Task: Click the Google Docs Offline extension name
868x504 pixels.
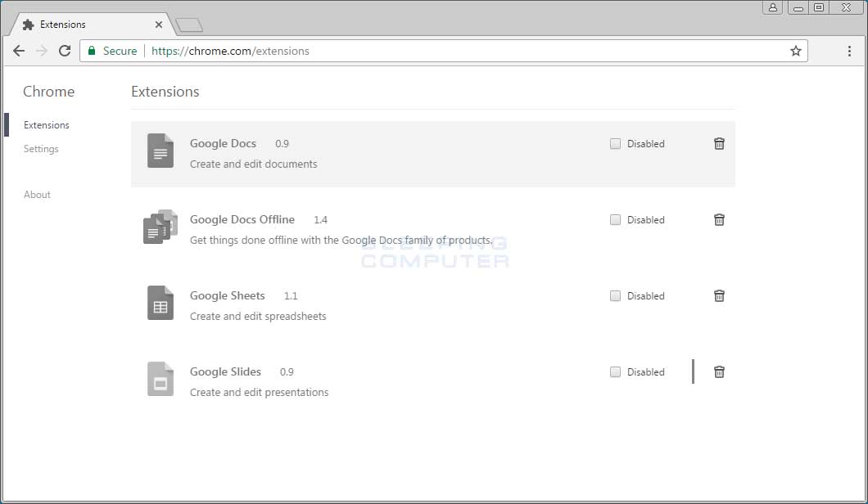Action: [x=242, y=219]
